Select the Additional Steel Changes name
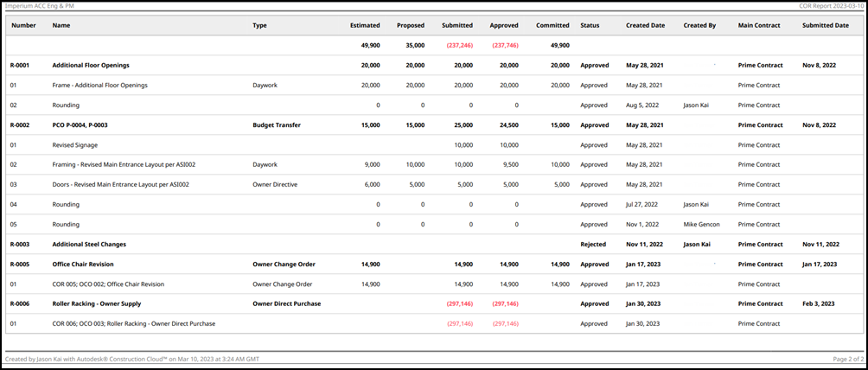 [89, 245]
